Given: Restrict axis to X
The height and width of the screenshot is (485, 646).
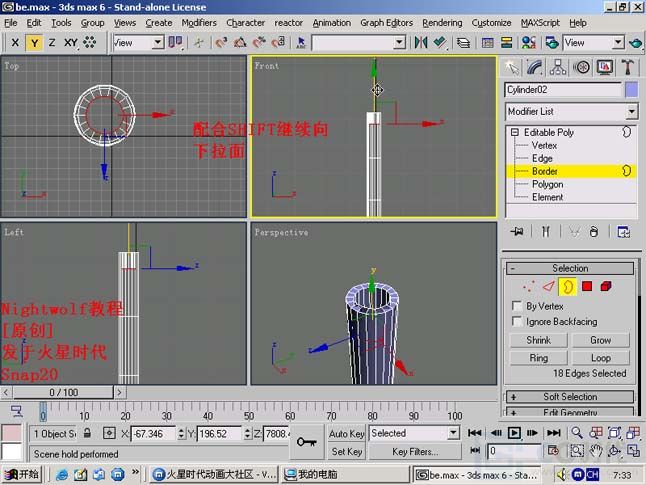Looking at the screenshot, I should pyautogui.click(x=15, y=43).
